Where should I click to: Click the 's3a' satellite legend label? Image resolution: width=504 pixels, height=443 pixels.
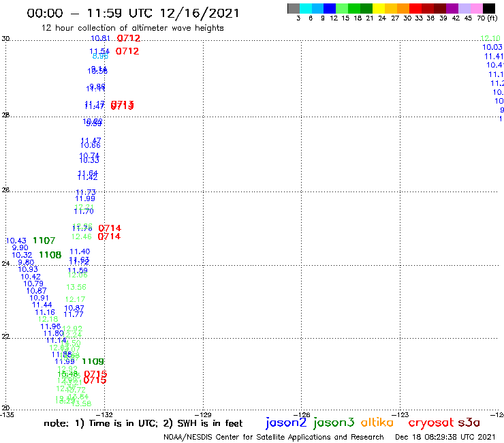point(469,423)
